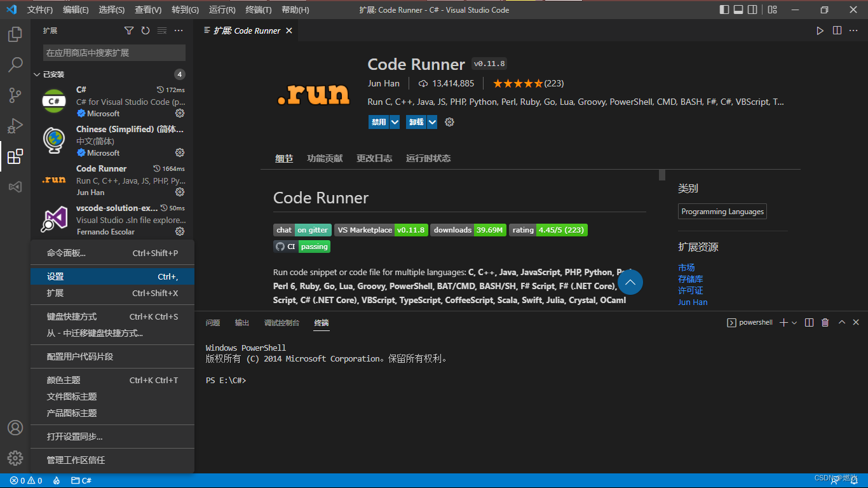Split the terminal panel
Screen dimensions: 868x488
click(x=809, y=323)
